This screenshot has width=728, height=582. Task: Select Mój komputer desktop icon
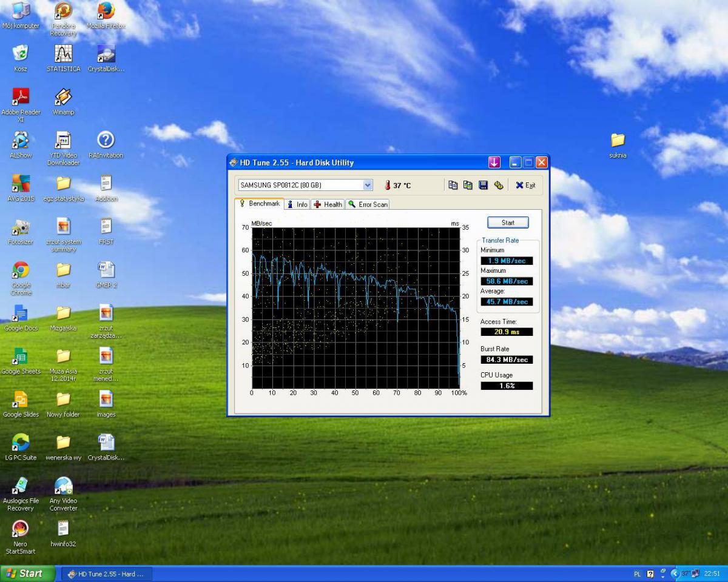(x=21, y=16)
